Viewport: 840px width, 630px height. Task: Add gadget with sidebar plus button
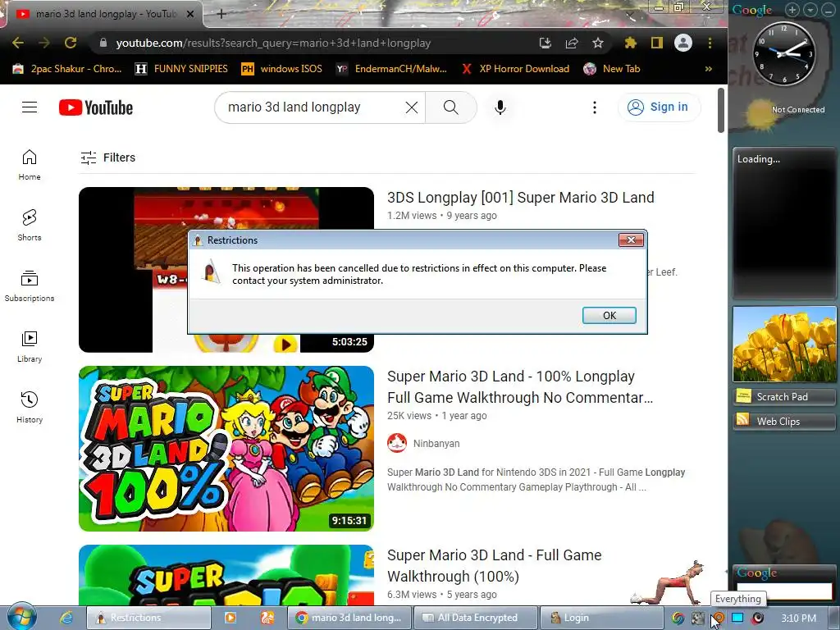792,10
